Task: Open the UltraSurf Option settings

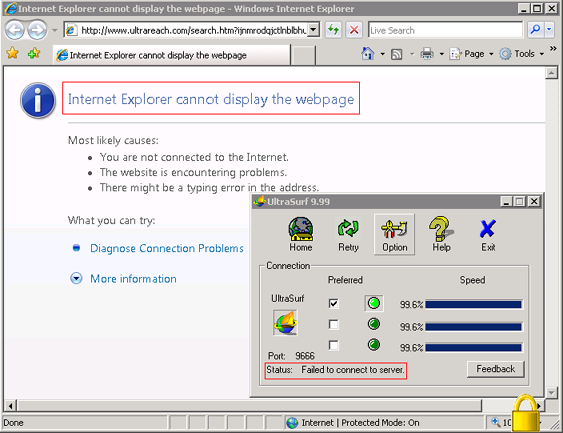Action: (394, 234)
